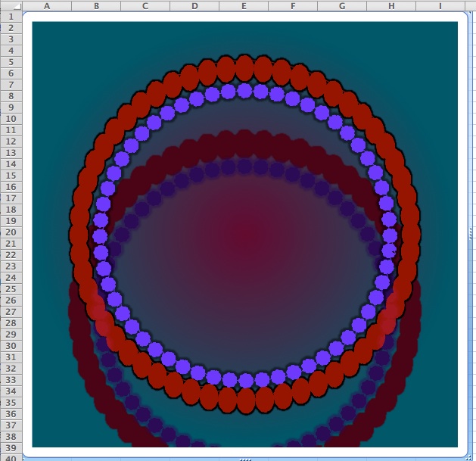
Task: Select row 6 header
Action: [x=11, y=73]
